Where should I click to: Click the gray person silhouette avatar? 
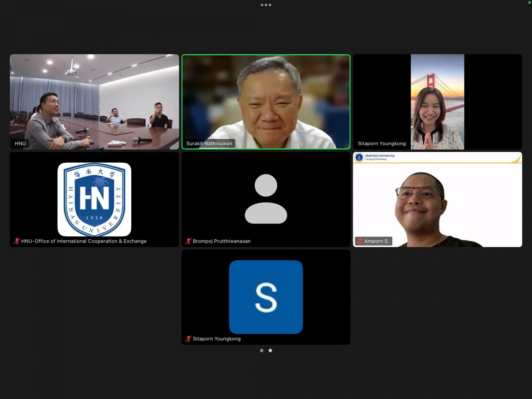[266, 199]
